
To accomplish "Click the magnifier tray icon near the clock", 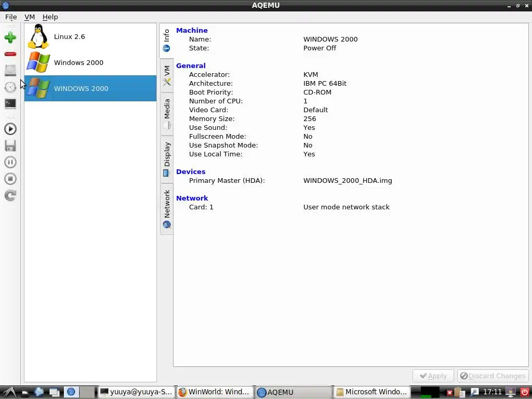I will pos(474,392).
